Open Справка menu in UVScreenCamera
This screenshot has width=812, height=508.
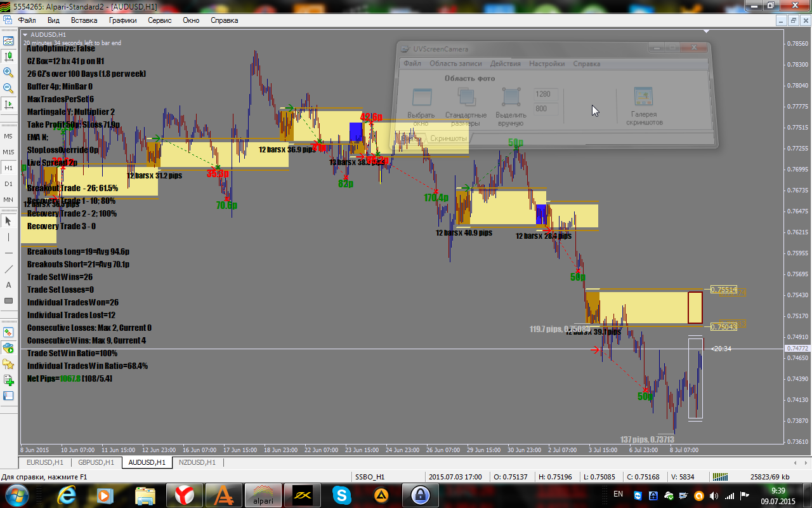pos(587,63)
